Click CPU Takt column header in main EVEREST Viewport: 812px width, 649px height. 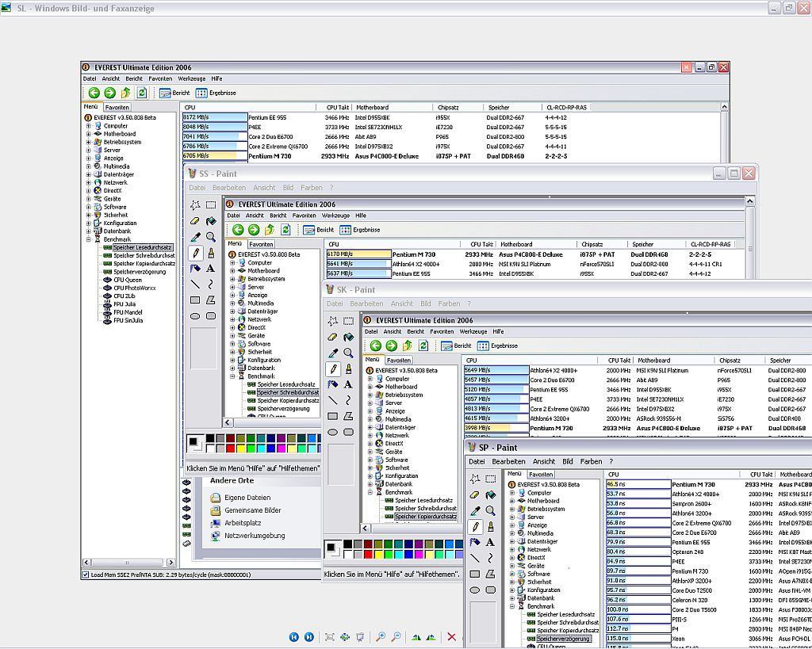(338, 108)
